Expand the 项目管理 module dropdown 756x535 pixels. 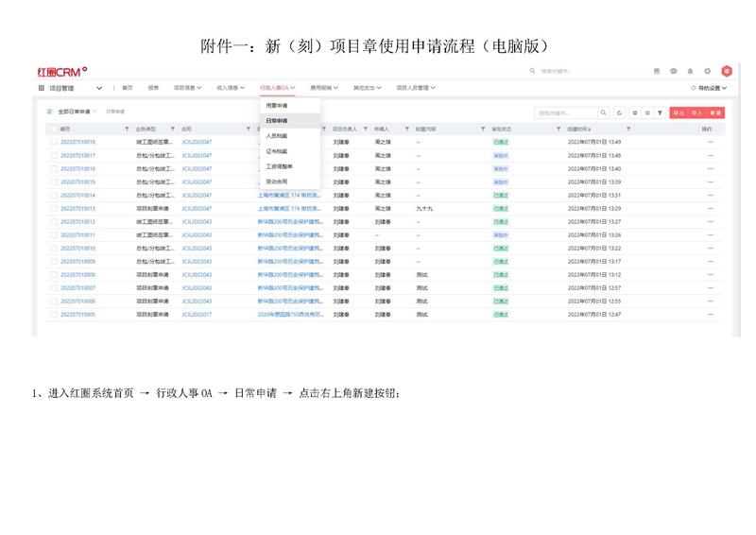click(99, 88)
